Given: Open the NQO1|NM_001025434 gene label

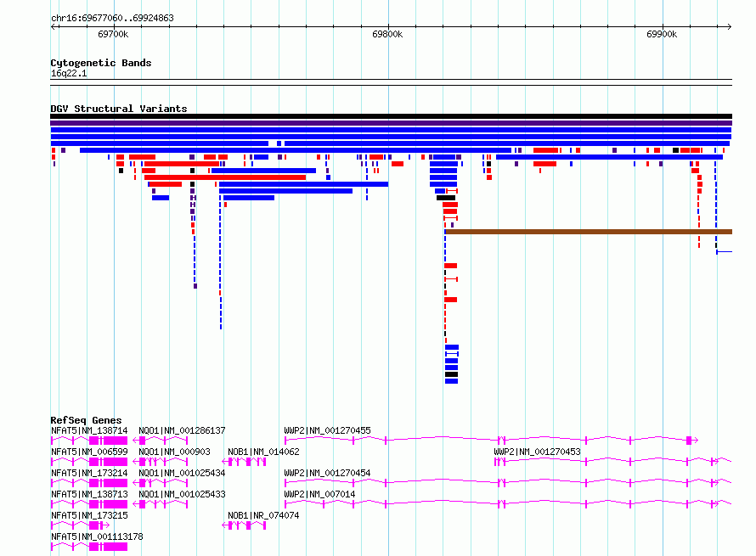Looking at the screenshot, I should coord(182,473).
